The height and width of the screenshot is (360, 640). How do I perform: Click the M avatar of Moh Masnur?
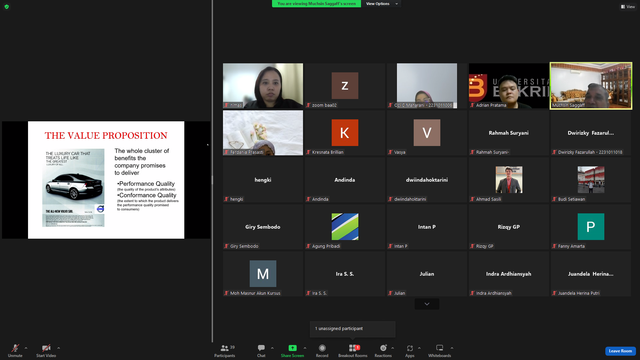coord(263,273)
